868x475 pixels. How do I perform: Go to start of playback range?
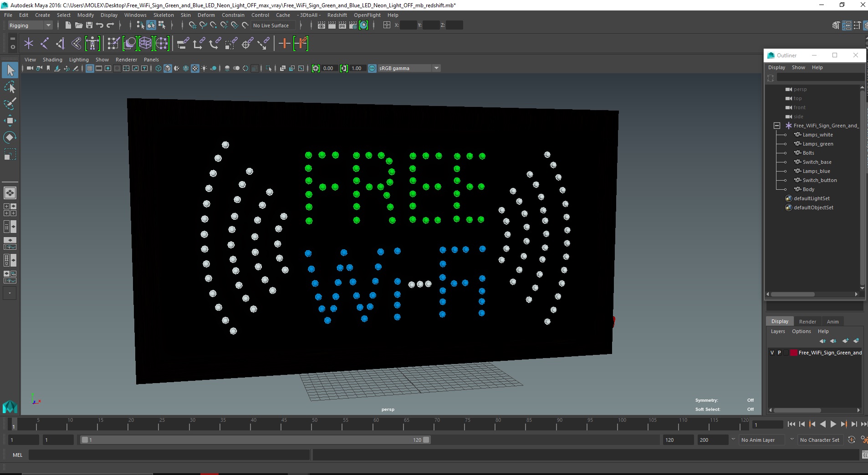pos(791,424)
